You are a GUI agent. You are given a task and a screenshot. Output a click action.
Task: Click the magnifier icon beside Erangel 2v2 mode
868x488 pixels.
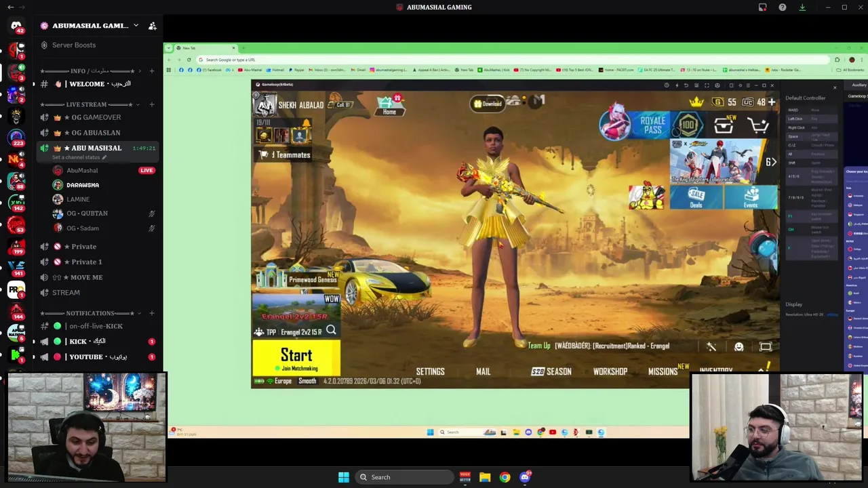tap(331, 330)
